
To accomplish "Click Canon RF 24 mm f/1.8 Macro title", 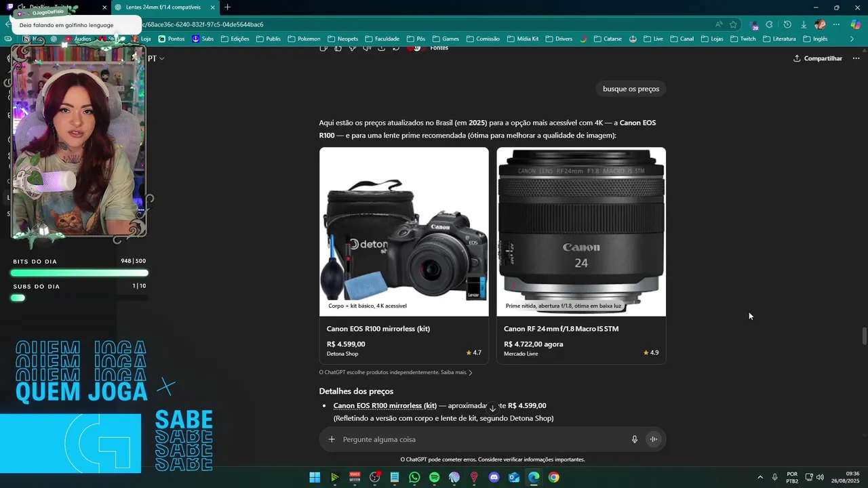I will click(561, 329).
